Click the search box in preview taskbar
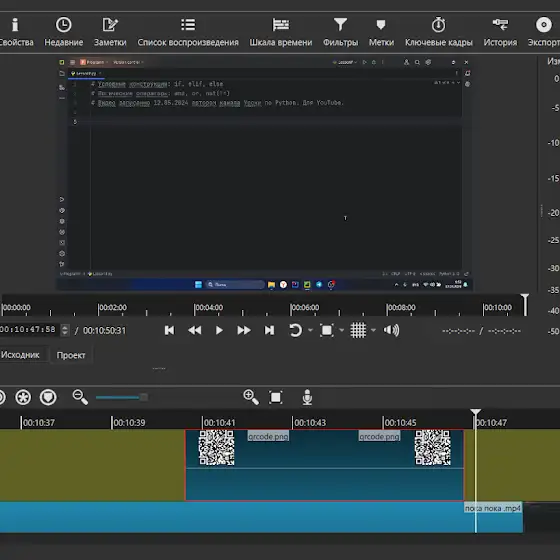560x560 pixels. (235, 285)
